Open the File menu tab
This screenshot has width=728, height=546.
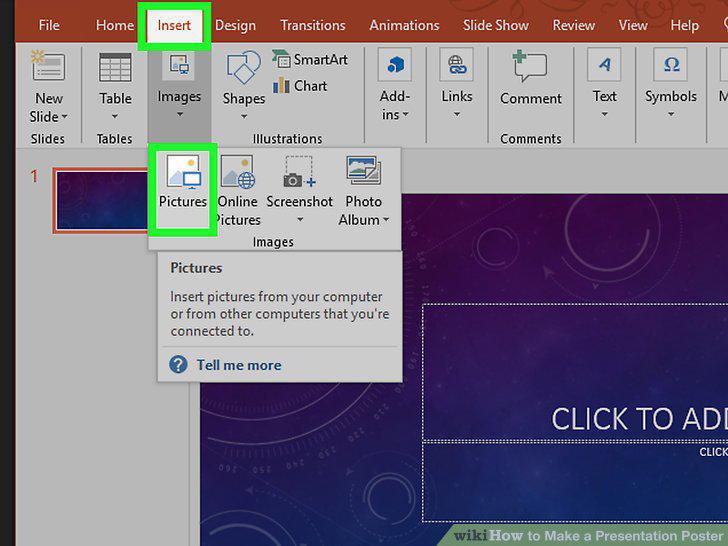tap(49, 25)
